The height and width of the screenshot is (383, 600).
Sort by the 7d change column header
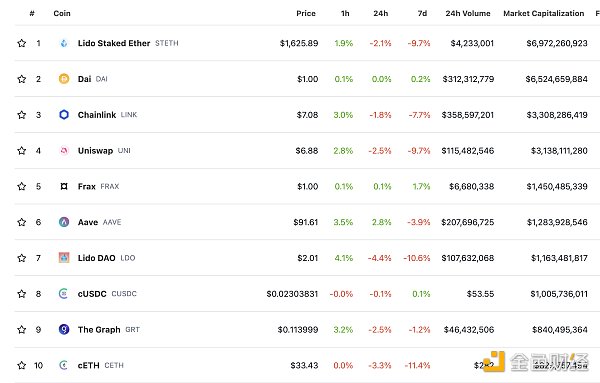tap(422, 13)
